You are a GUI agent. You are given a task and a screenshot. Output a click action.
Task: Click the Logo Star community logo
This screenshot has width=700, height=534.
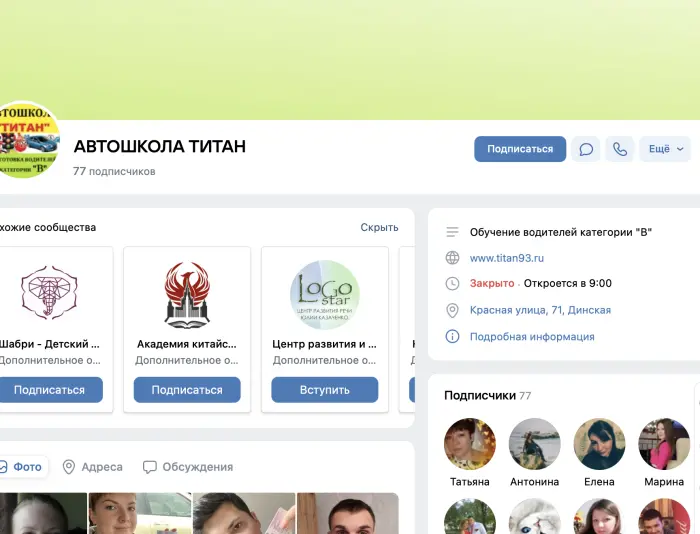(324, 295)
